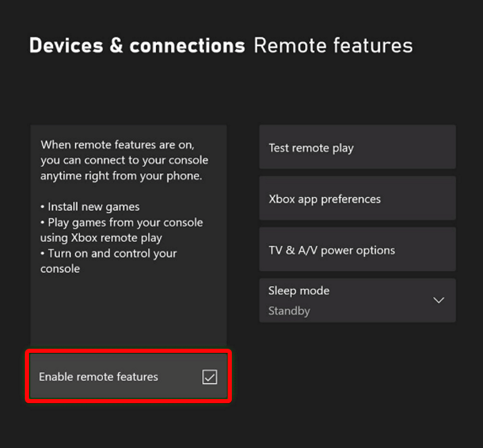Click the checkmark icon beside Enable remote features
The width and height of the screenshot is (483, 448).
point(210,377)
